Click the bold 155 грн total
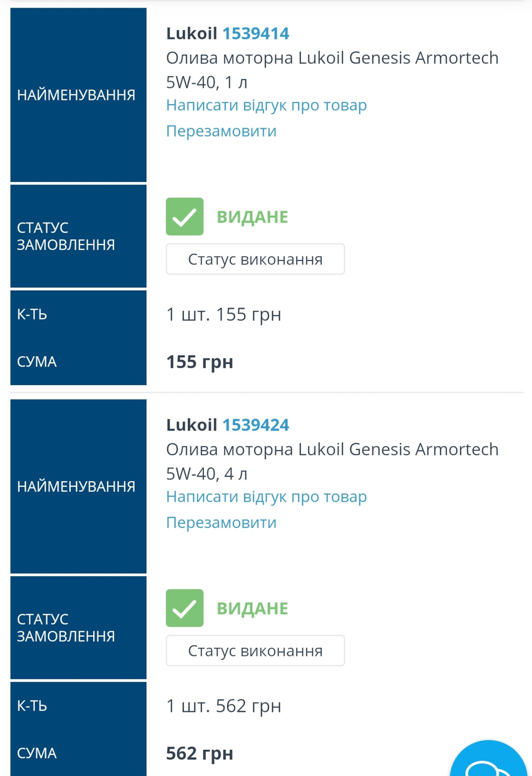This screenshot has height=776, width=532. (199, 362)
